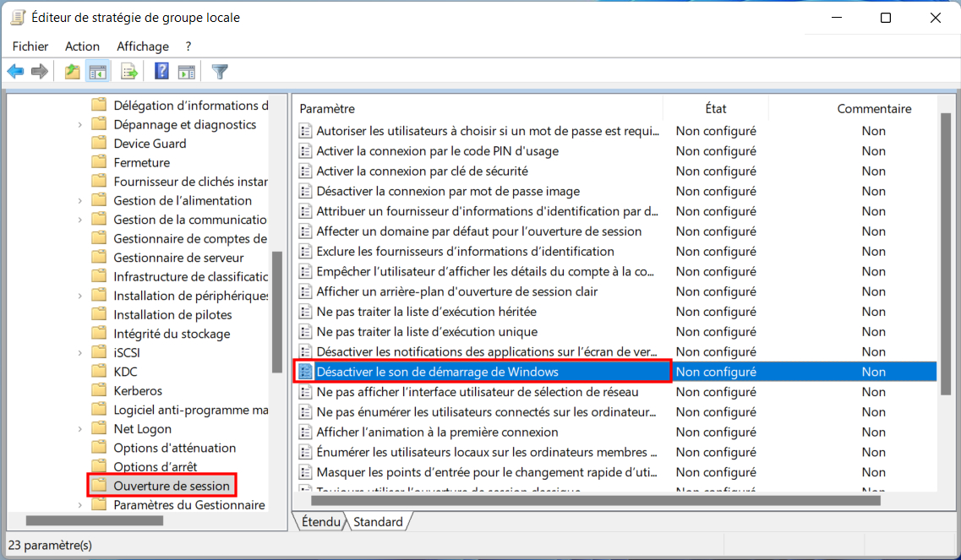Select Délégation d'informations in the tree
The width and height of the screenshot is (961, 560).
pos(191,106)
